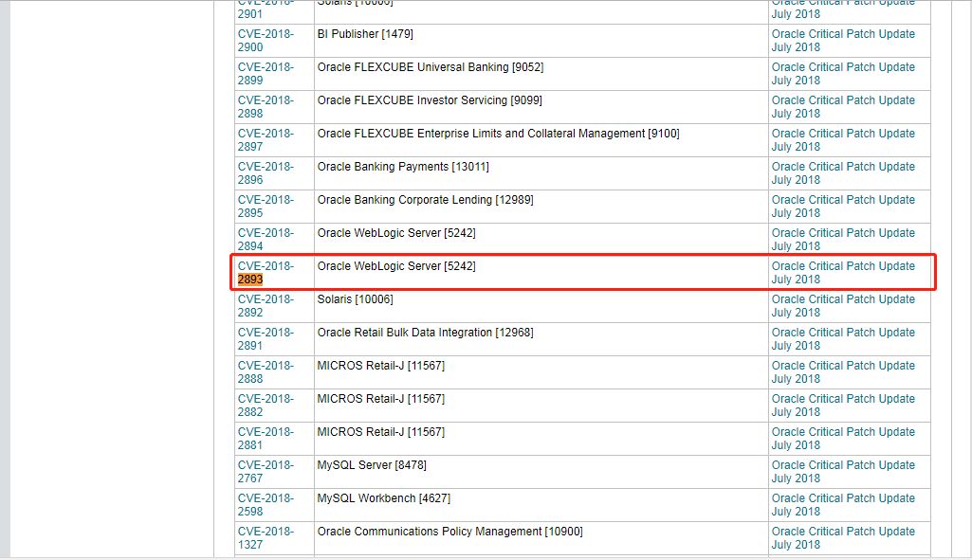Select 'Oracle FLEXCUBE Investor Servicing [9099]' text
The image size is (972, 560).
[x=430, y=100]
